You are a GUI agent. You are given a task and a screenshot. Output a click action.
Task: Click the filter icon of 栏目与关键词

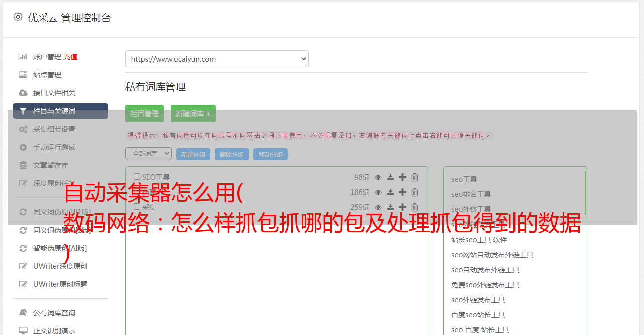[x=23, y=111]
